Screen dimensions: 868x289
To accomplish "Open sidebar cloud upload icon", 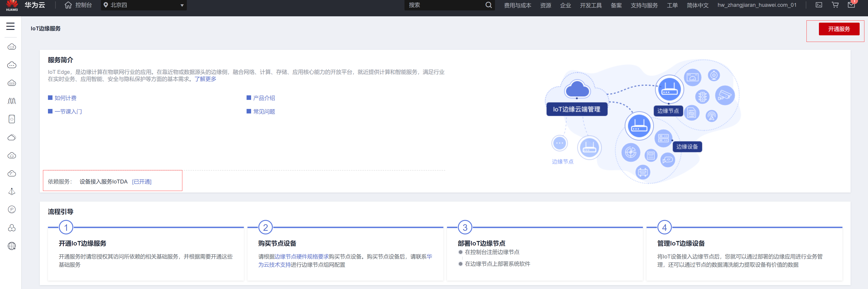I will tap(12, 155).
